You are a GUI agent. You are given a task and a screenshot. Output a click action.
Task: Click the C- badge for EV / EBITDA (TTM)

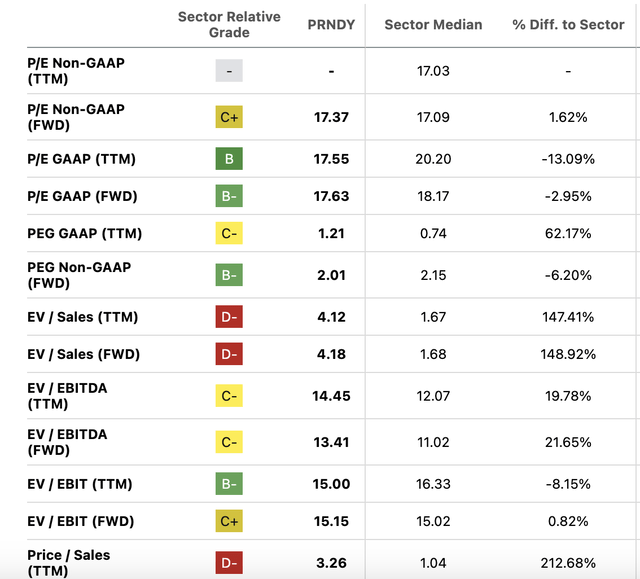[229, 396]
